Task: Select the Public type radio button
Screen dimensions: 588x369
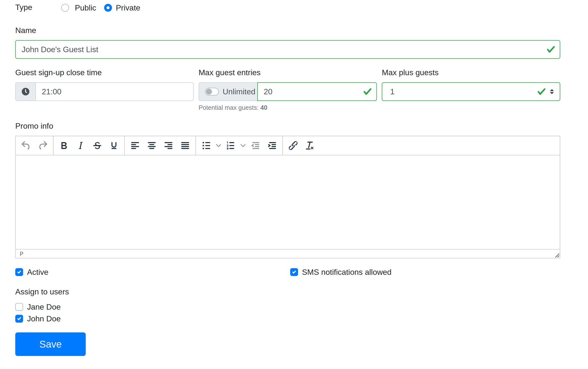Action: [x=65, y=8]
